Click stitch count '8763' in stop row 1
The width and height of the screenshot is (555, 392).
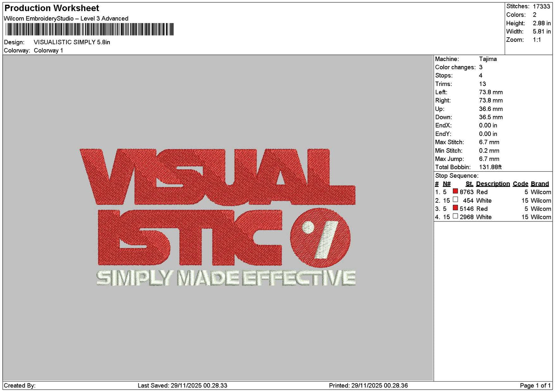pyautogui.click(x=467, y=192)
